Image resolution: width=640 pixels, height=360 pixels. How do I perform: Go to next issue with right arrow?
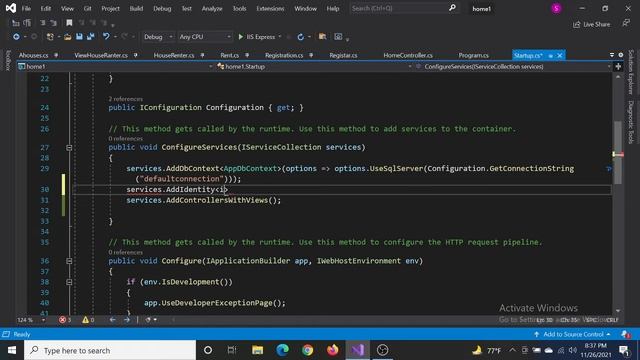click(x=127, y=320)
